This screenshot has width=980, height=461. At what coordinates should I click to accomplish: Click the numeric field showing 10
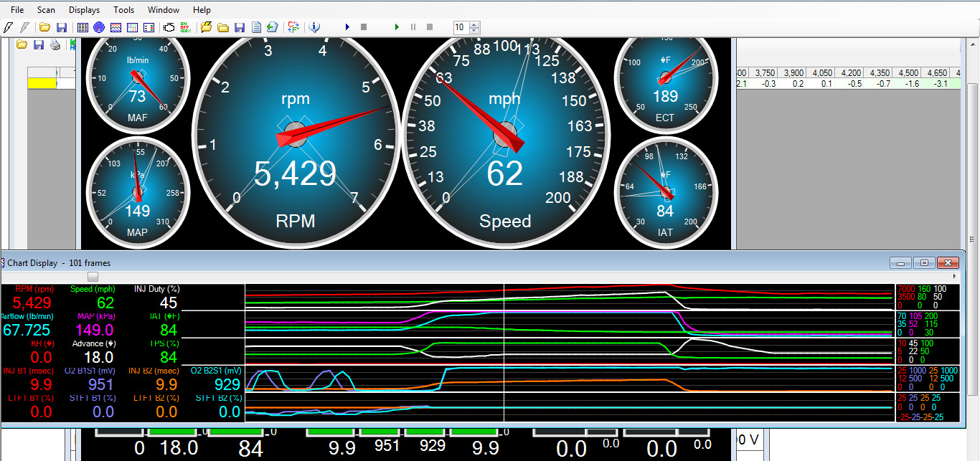461,27
